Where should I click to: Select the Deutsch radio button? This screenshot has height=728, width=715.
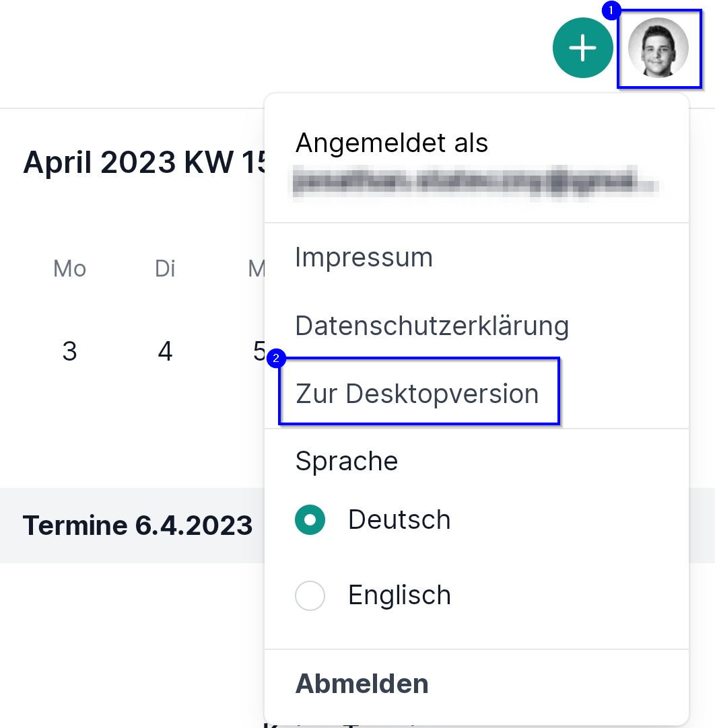(310, 520)
